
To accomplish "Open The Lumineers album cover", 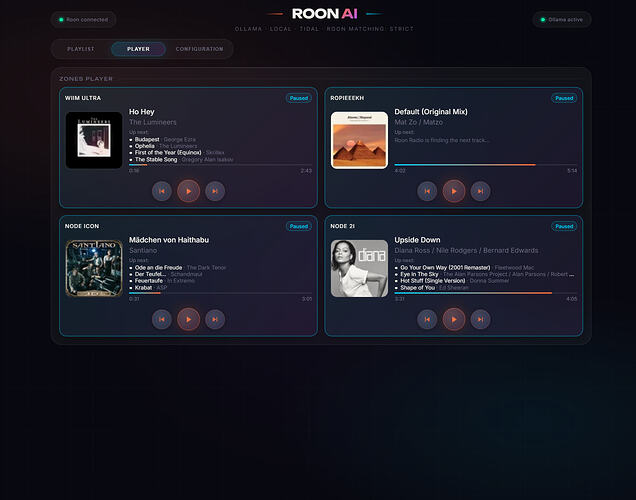I will pyautogui.click(x=94, y=140).
